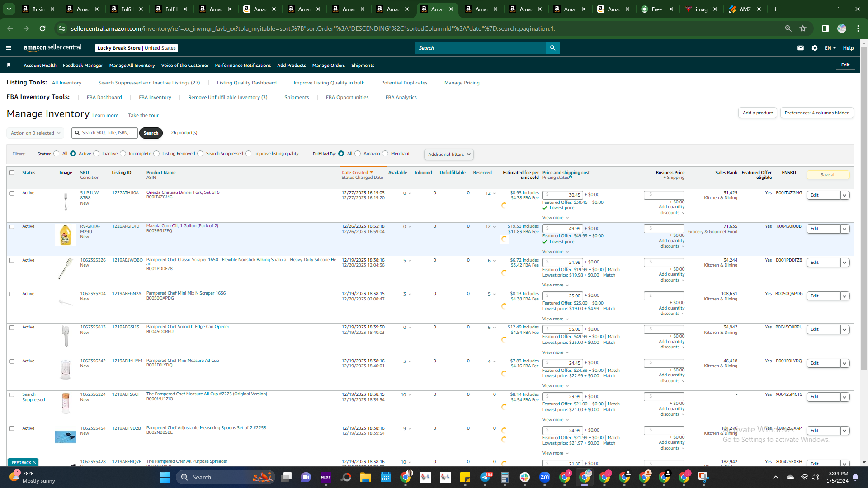868x488 pixels.
Task: Select the Inactive status filter
Action: (96, 154)
